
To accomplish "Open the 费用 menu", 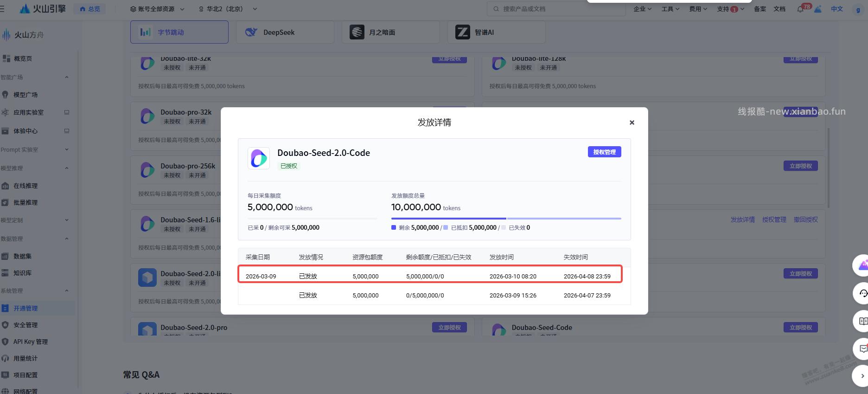I will [x=698, y=9].
